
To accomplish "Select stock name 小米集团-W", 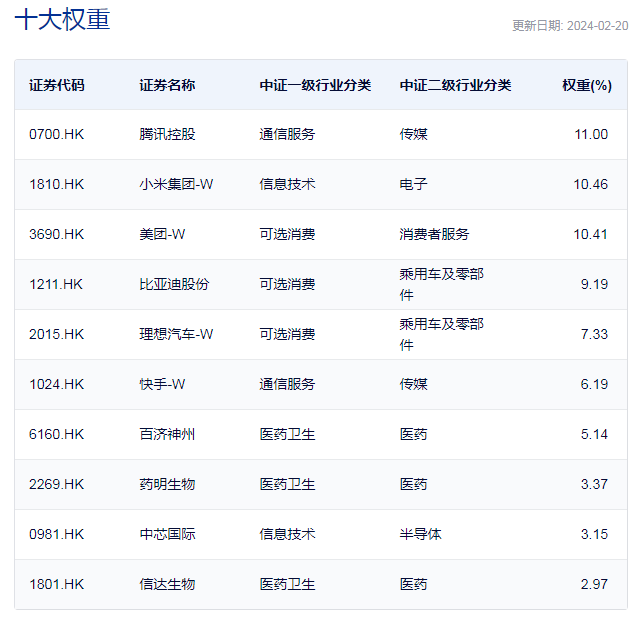I will 176,184.
